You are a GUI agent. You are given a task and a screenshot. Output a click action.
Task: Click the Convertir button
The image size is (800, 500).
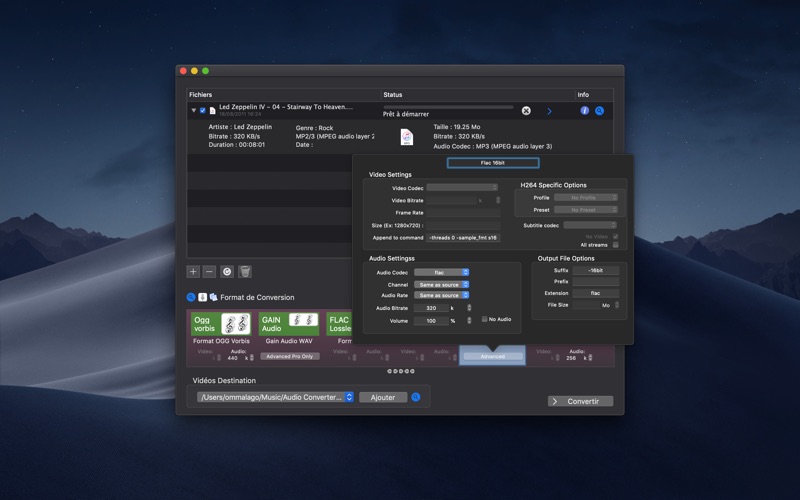[x=581, y=401]
